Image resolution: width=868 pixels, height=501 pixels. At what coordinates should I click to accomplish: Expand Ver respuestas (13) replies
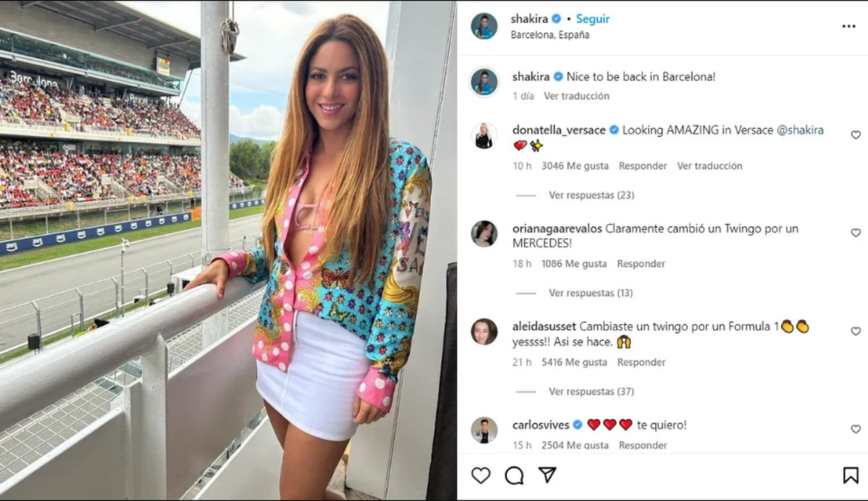coord(590,293)
